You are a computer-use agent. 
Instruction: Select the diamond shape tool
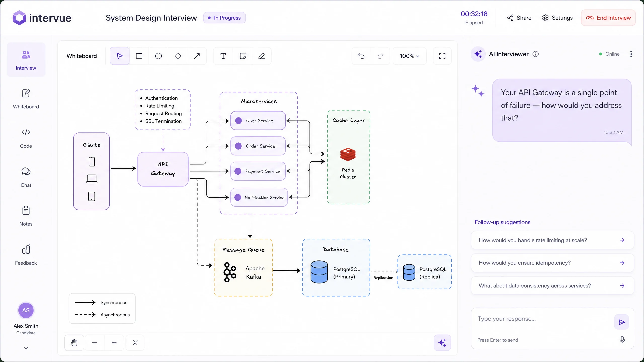click(x=178, y=56)
